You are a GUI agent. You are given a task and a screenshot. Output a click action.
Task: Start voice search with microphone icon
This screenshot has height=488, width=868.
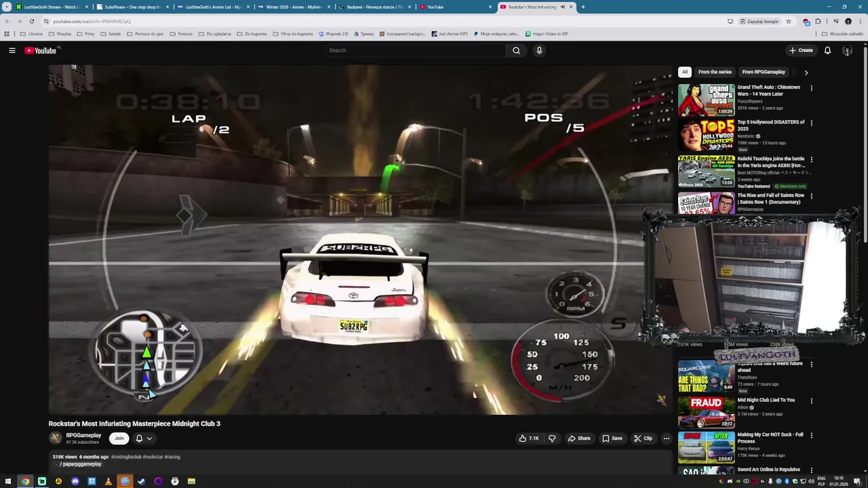[539, 50]
